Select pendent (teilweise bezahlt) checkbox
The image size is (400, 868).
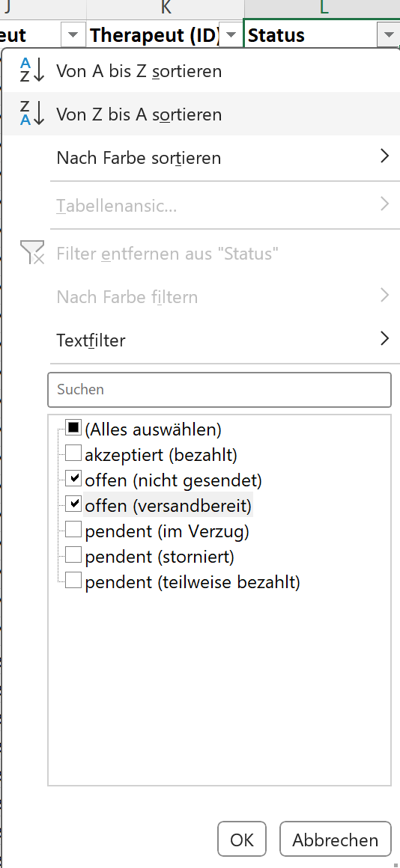coord(73,581)
